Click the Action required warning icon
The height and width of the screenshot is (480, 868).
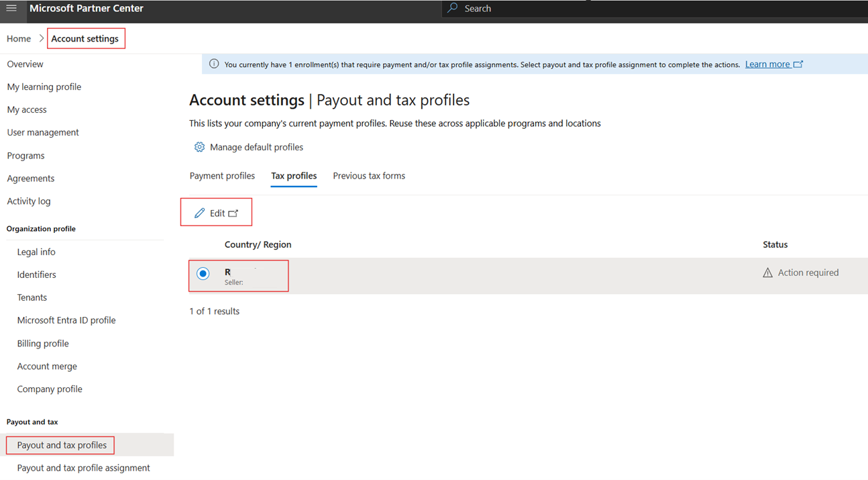[767, 273]
